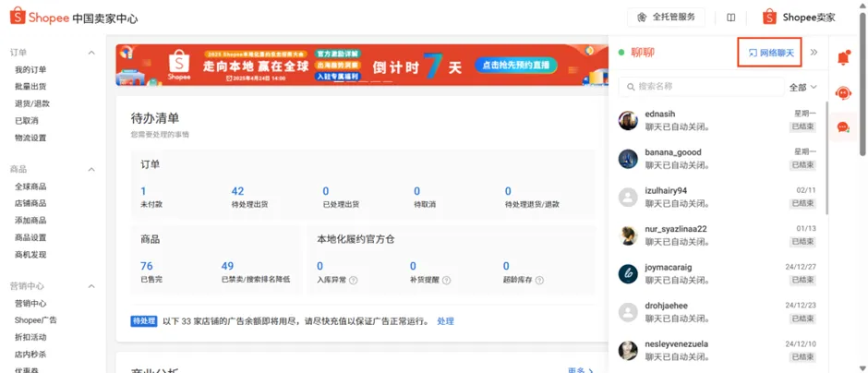Open chat with izulhairy94
Screen dimensions: 868x373
click(x=717, y=197)
